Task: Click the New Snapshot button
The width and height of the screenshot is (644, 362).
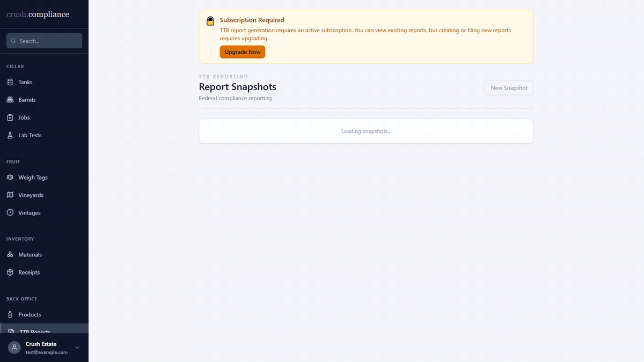Action: coord(509,88)
